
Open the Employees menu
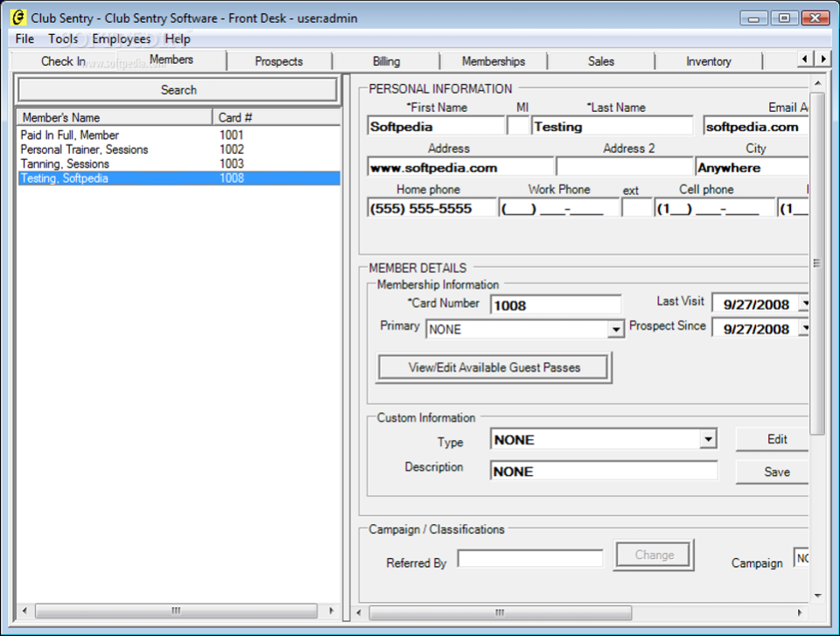click(121, 38)
